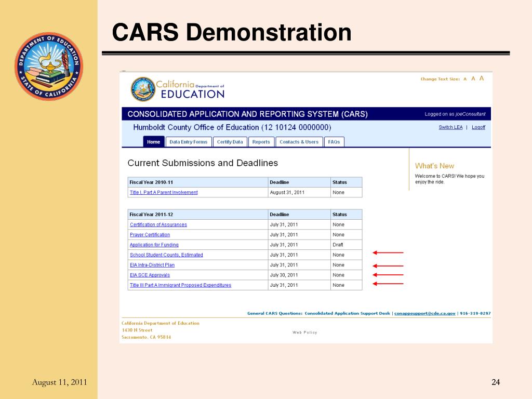Open the EIA SCE Approvals link
Viewport: 532px width, 399px height.
(x=150, y=275)
